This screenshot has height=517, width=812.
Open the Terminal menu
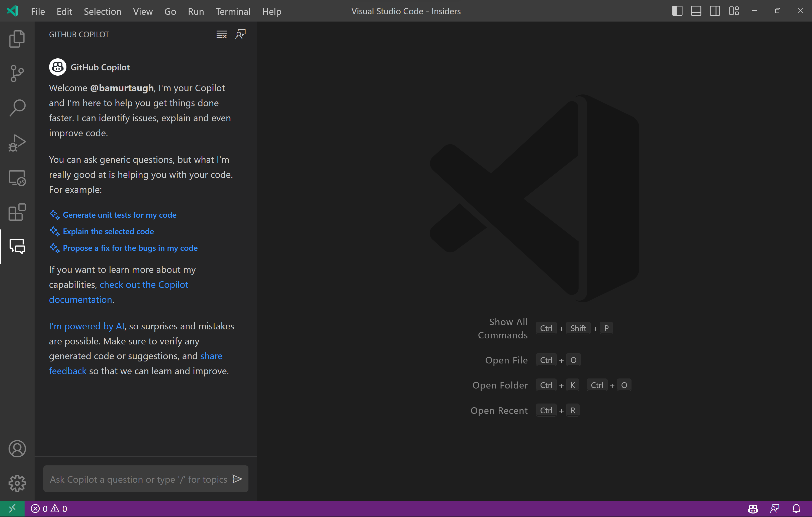pyautogui.click(x=233, y=11)
